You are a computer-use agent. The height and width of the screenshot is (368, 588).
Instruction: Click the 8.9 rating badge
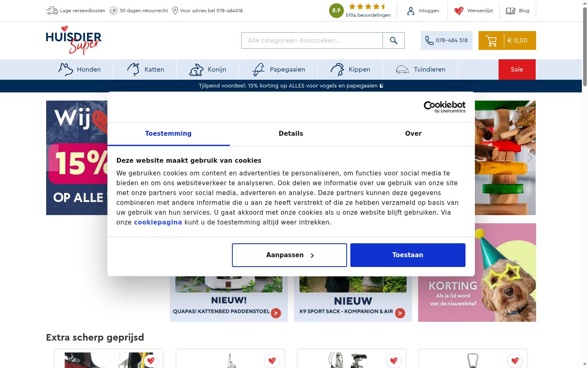(336, 11)
